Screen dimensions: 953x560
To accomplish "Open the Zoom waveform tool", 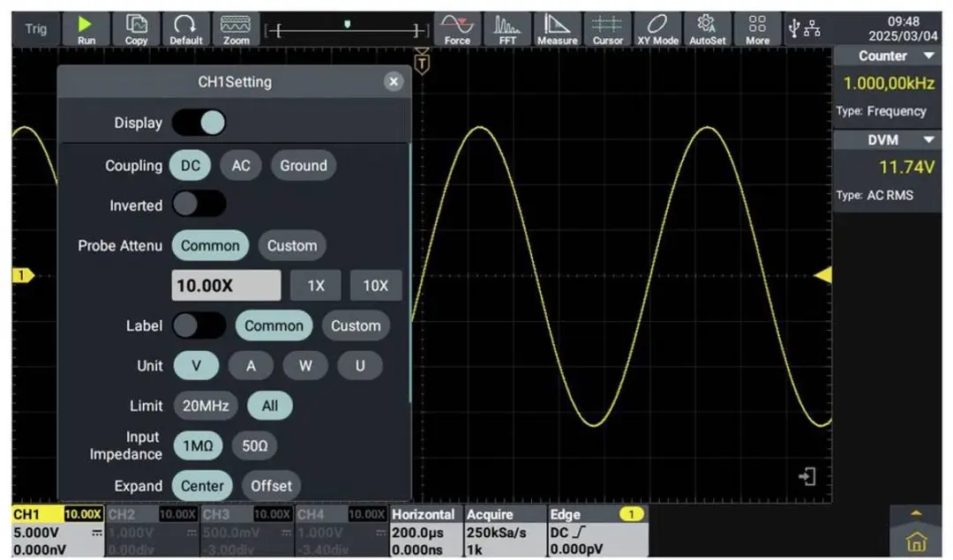I will pyautogui.click(x=236, y=29).
